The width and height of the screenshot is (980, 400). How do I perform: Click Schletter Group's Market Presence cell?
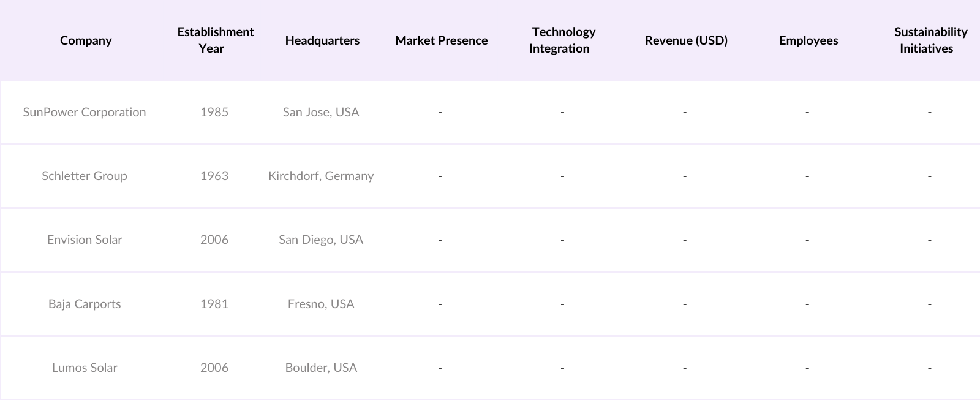click(x=440, y=176)
